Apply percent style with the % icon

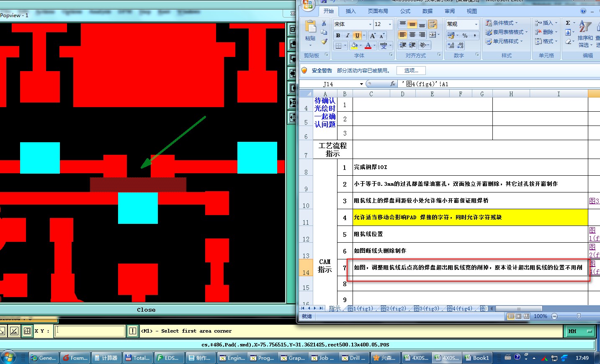[465, 36]
